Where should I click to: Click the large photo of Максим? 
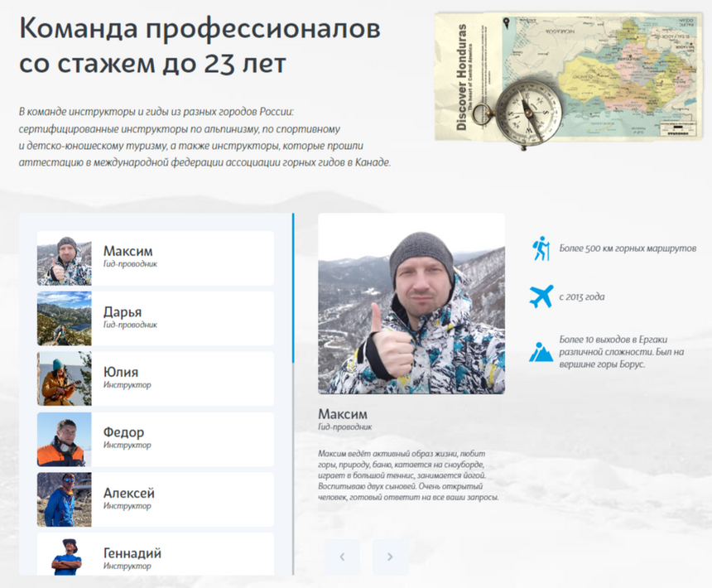tap(411, 306)
